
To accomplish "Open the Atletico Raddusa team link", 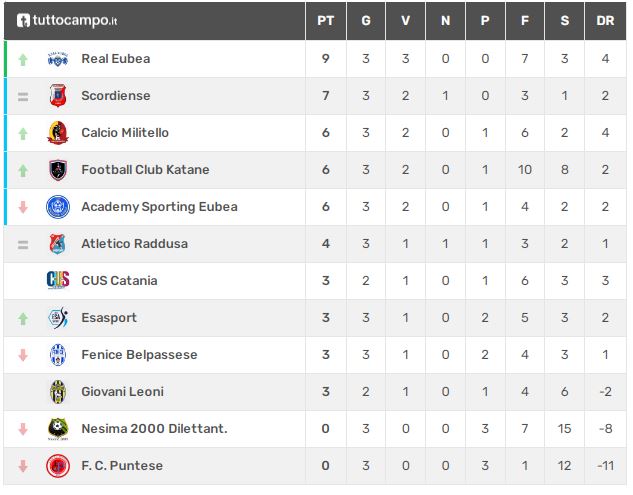I will coord(134,244).
